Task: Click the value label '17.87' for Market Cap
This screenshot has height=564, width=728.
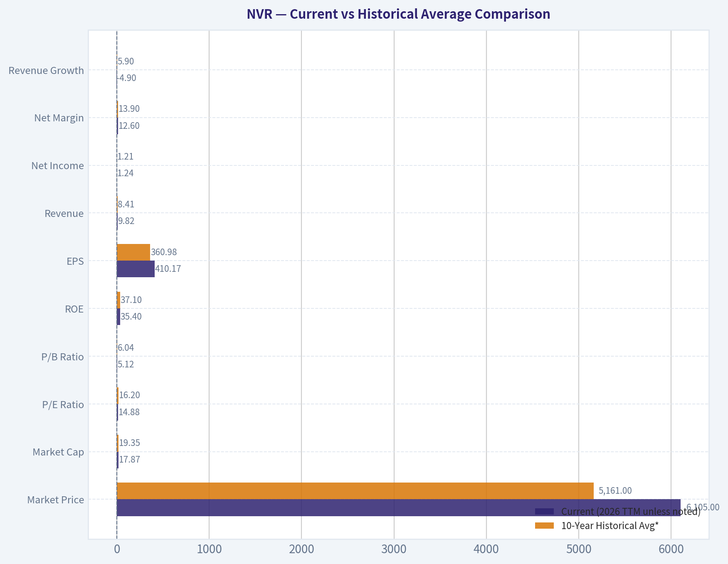Action: tap(129, 460)
